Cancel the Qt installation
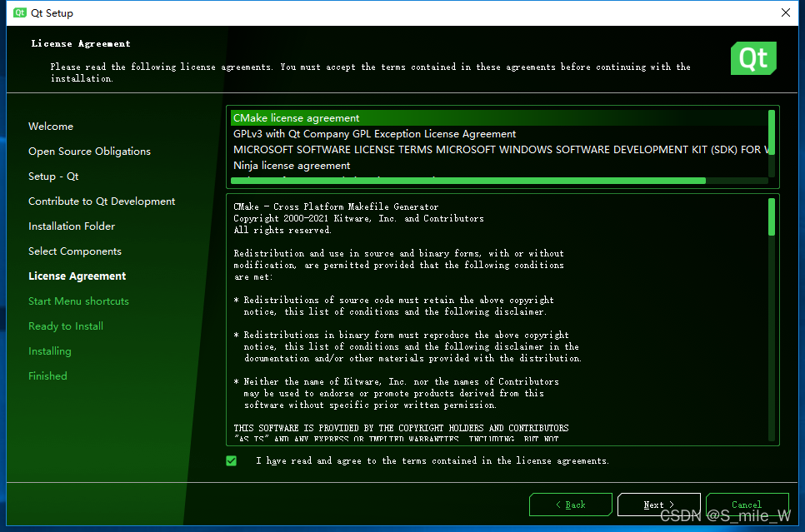 point(747,505)
